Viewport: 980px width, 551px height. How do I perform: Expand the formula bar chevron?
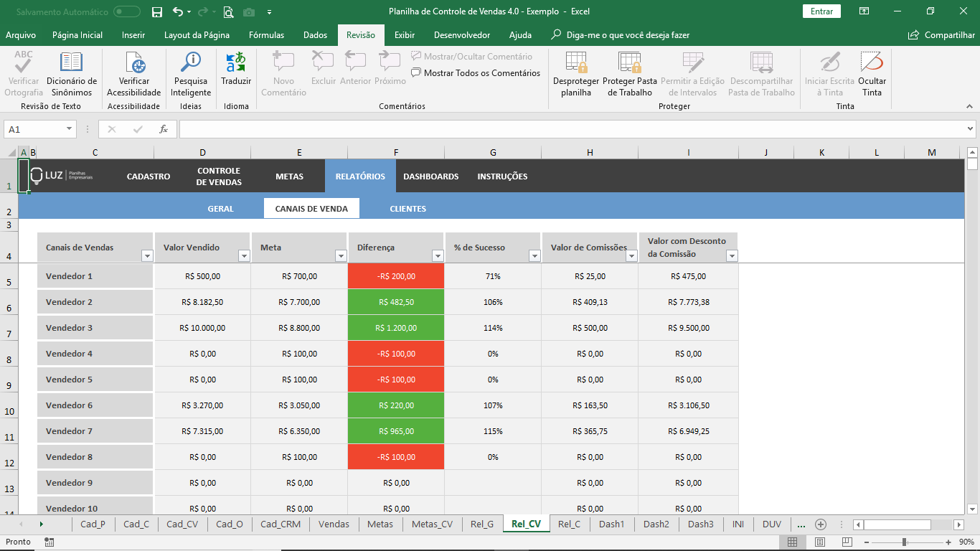click(970, 129)
